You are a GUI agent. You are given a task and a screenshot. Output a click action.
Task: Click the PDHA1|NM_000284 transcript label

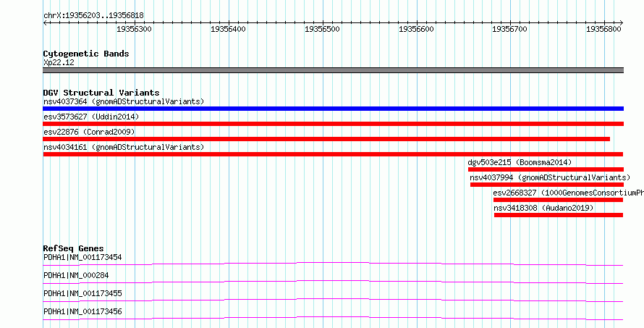[76, 275]
